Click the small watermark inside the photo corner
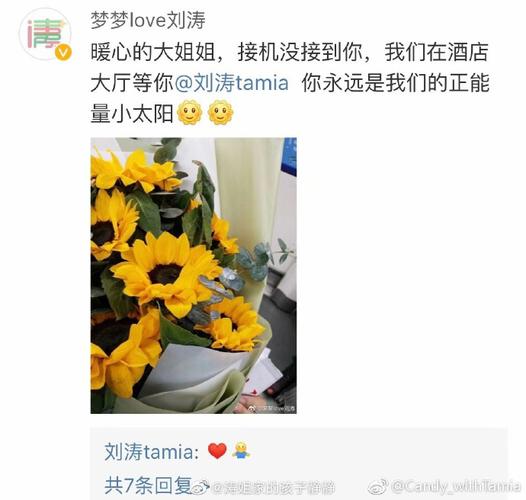Viewport: 526px width, 500px height. coord(271,408)
